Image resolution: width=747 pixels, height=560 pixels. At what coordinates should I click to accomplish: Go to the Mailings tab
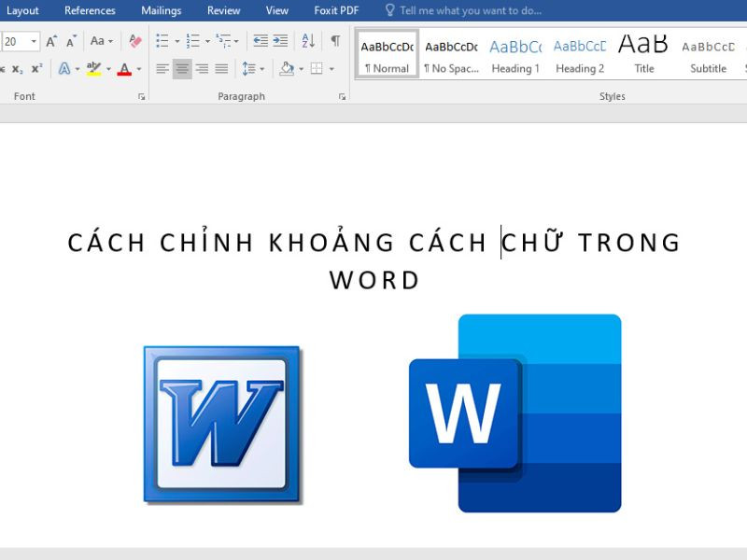161,10
